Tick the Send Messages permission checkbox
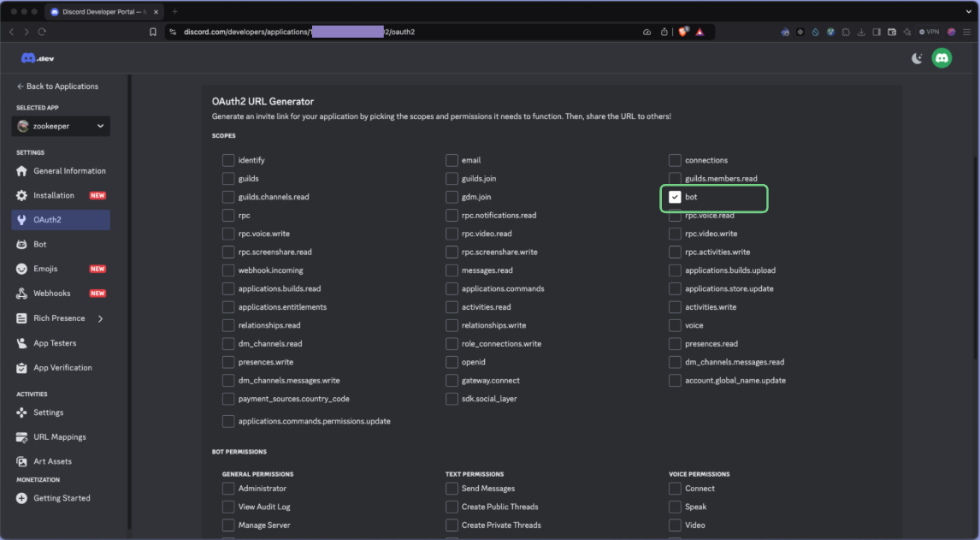The width and height of the screenshot is (980, 540). 452,489
